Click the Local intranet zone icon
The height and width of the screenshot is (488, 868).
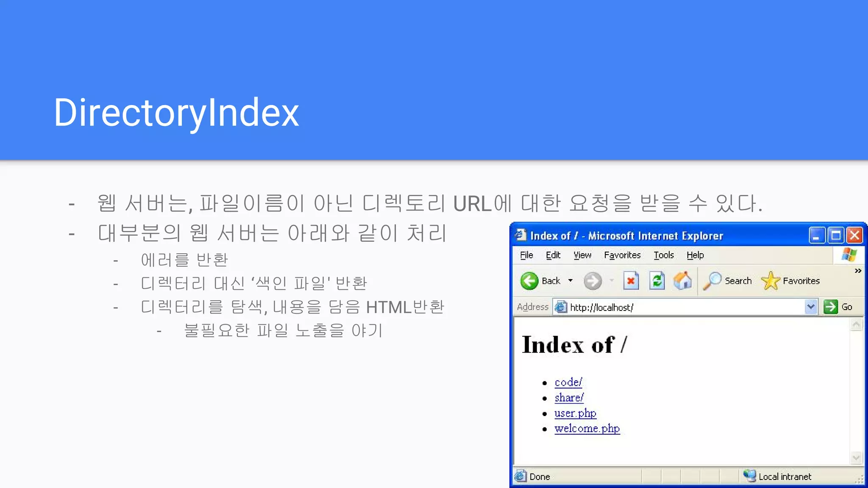(749, 476)
